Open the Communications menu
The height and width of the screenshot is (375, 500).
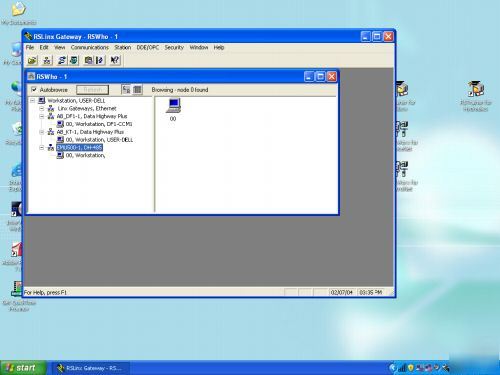[90, 47]
